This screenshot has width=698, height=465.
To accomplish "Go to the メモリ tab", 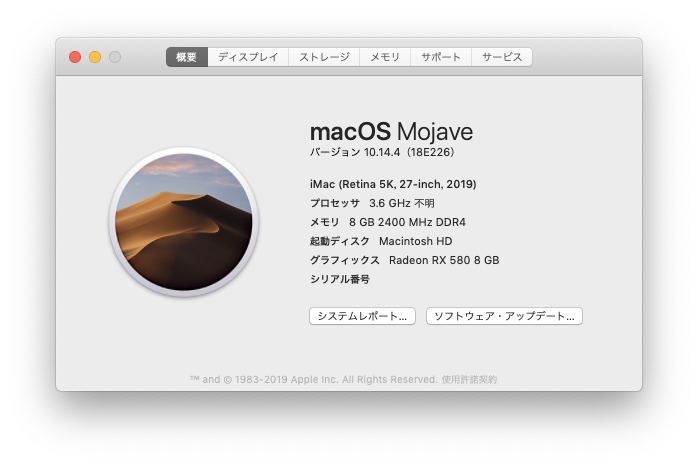I will click(385, 57).
